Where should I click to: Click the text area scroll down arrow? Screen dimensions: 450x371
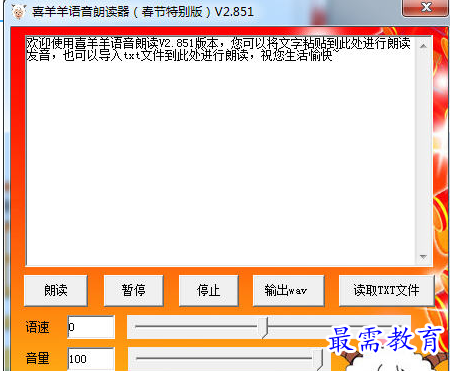[x=423, y=257]
